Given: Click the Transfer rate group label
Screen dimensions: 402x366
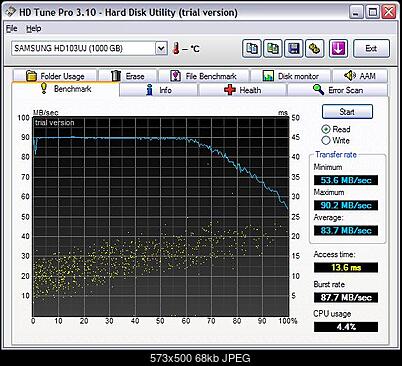Looking at the screenshot, I should [x=336, y=155].
